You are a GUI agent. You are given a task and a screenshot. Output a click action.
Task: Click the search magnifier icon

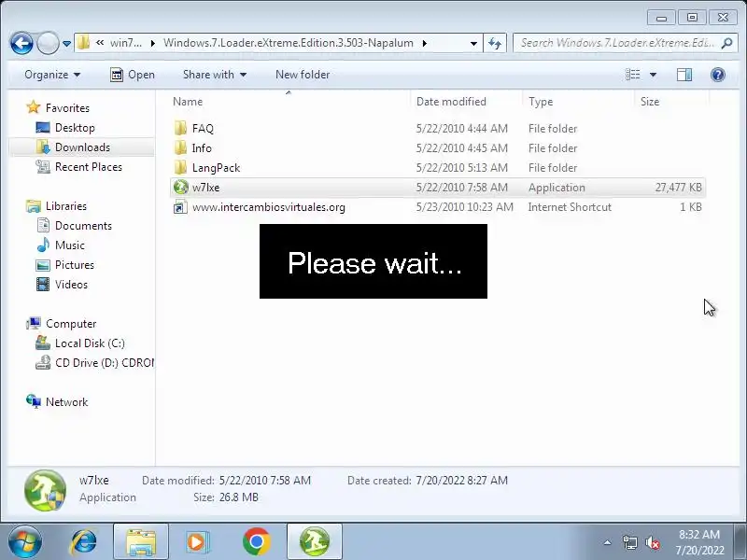click(726, 43)
